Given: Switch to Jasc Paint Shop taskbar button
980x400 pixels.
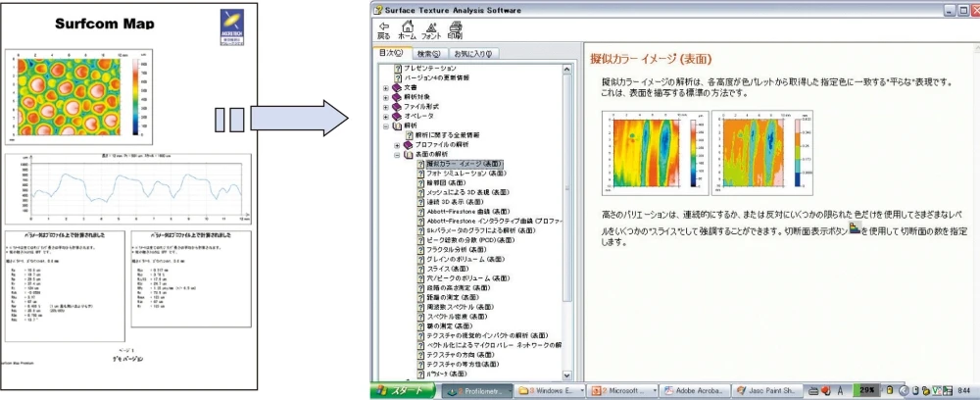Looking at the screenshot, I should click(765, 390).
